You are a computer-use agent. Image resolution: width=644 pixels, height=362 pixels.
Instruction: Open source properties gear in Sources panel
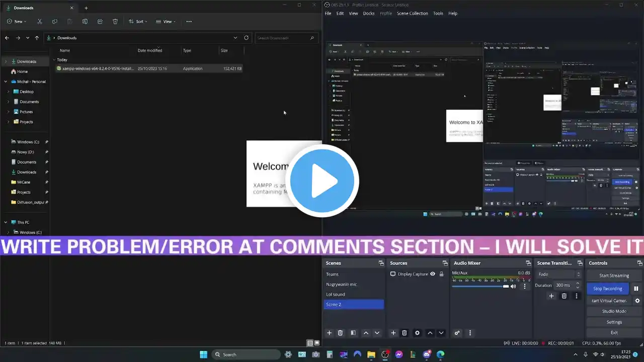417,333
